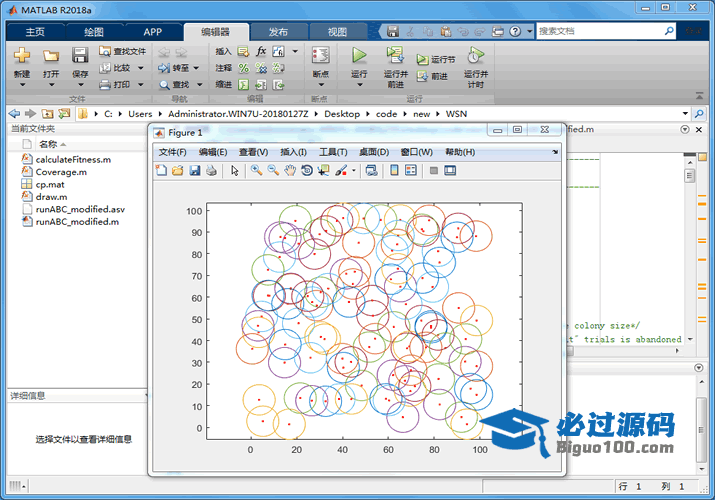This screenshot has width=715, height=500.
Task: Expand the Run button dropdown arrow
Action: pos(359,85)
